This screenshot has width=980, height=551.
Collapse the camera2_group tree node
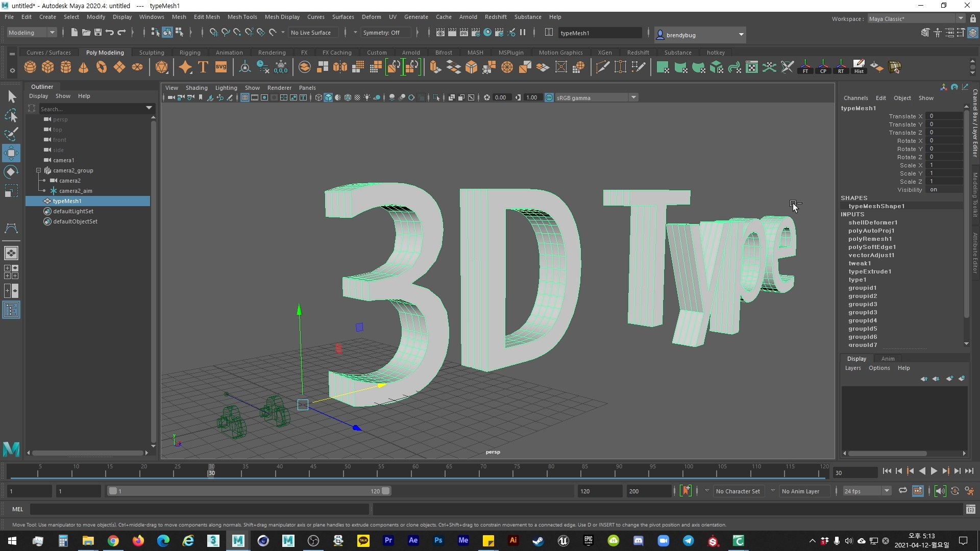(x=38, y=170)
